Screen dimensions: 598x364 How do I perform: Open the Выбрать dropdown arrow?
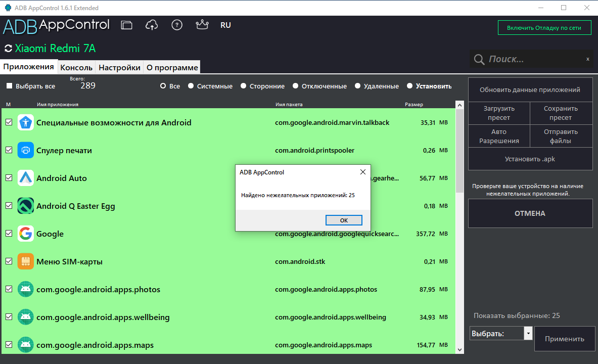coord(528,334)
